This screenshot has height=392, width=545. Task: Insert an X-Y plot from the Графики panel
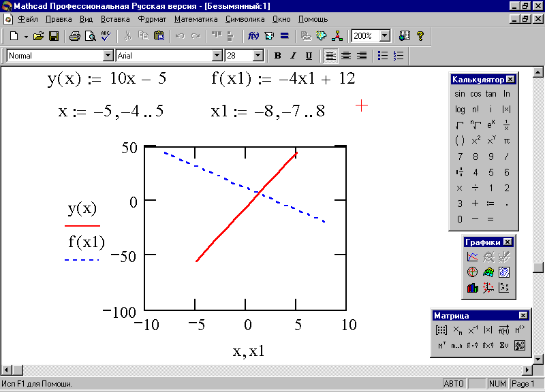[472, 257]
